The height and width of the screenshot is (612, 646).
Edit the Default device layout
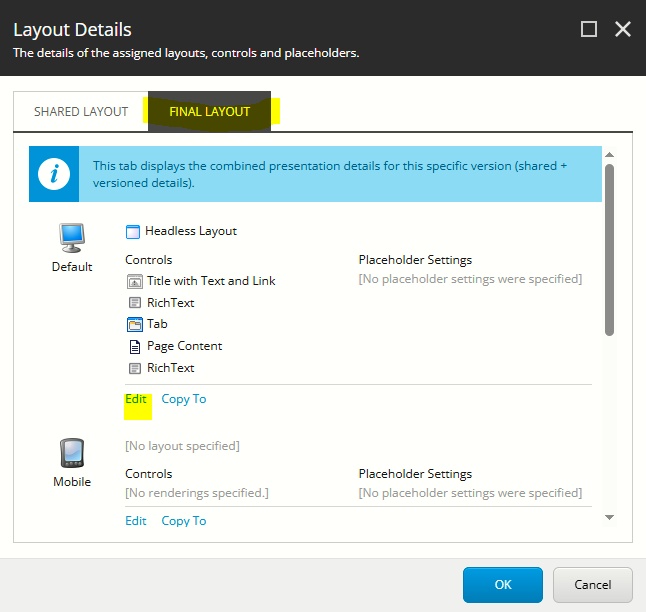136,399
